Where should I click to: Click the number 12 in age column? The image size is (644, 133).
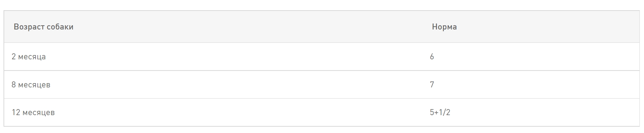(16, 112)
